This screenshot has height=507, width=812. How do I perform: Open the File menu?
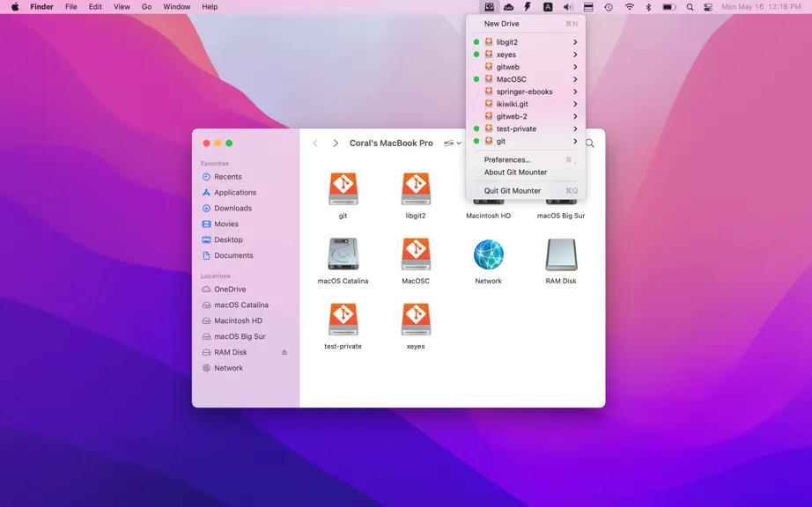[71, 7]
